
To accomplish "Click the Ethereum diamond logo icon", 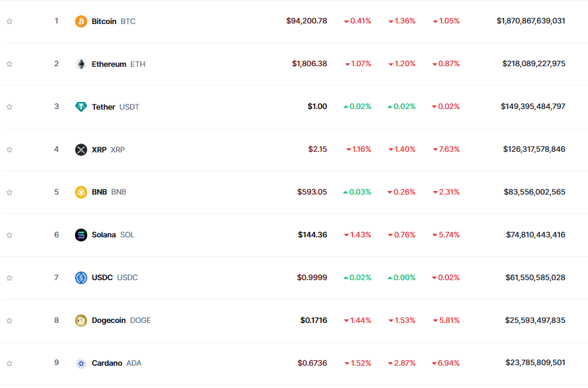I will pos(81,64).
